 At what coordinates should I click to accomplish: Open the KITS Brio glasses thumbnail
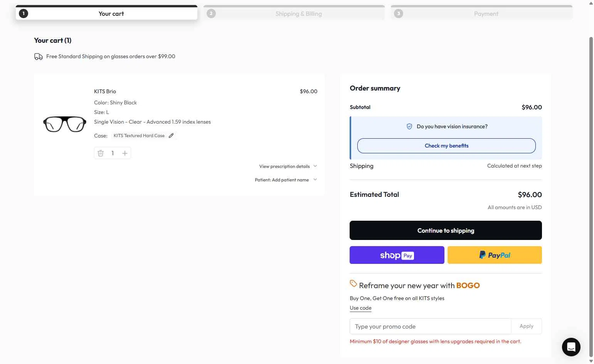click(65, 124)
